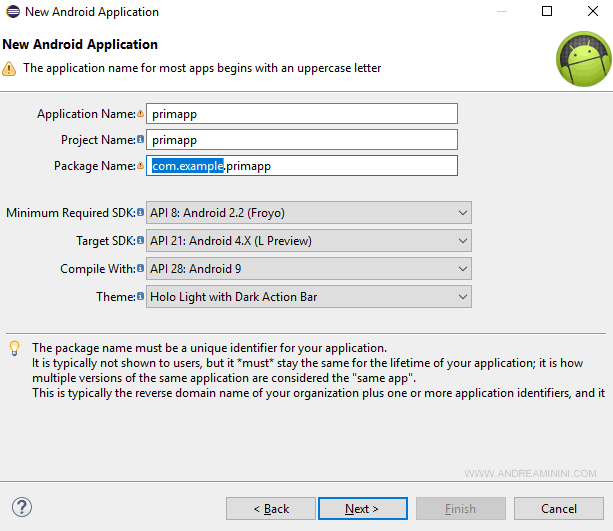Click the info icon beside Target SDK

click(141, 241)
